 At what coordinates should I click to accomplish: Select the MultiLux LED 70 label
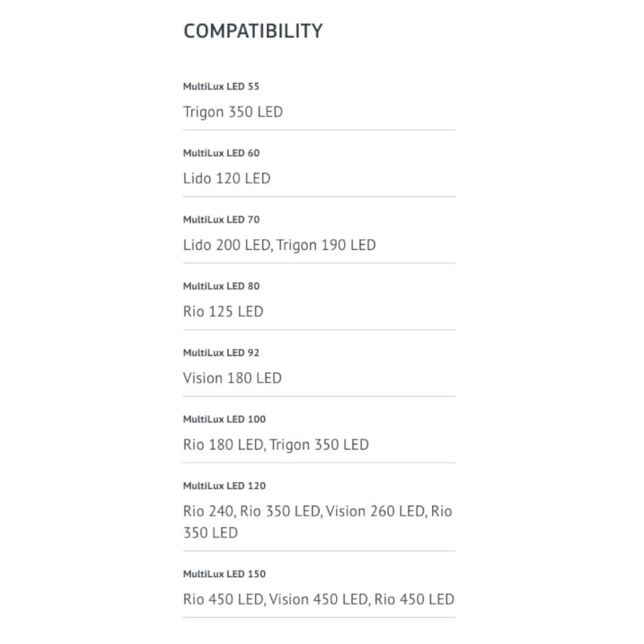click(x=221, y=219)
